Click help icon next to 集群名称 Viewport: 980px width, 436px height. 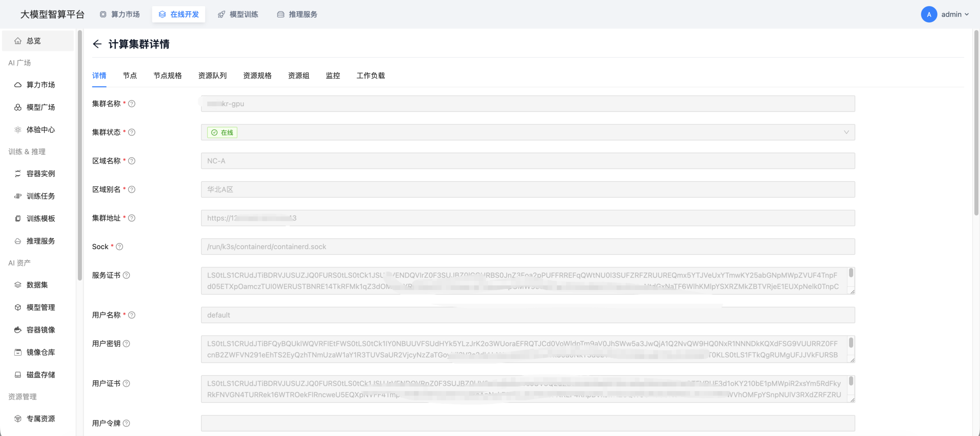coord(132,104)
